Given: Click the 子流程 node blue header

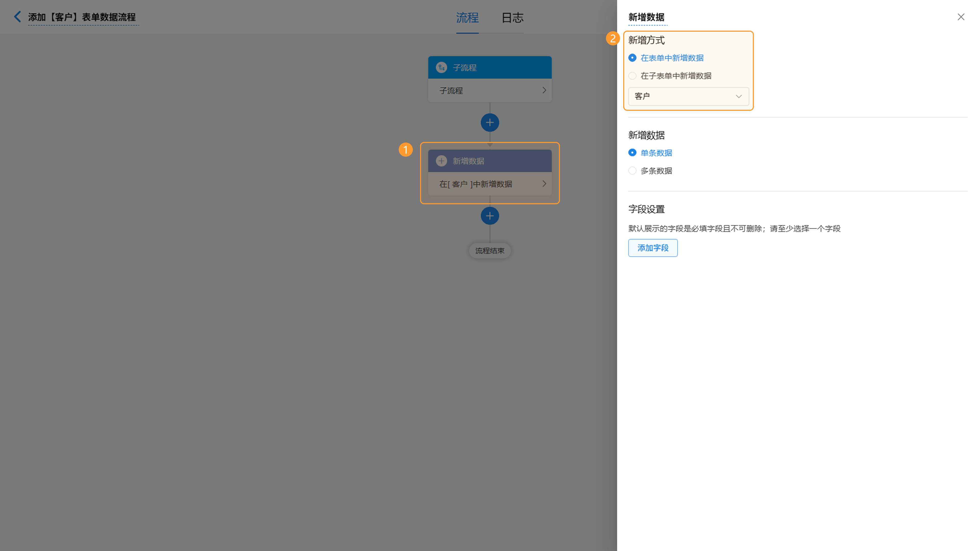Looking at the screenshot, I should click(490, 67).
